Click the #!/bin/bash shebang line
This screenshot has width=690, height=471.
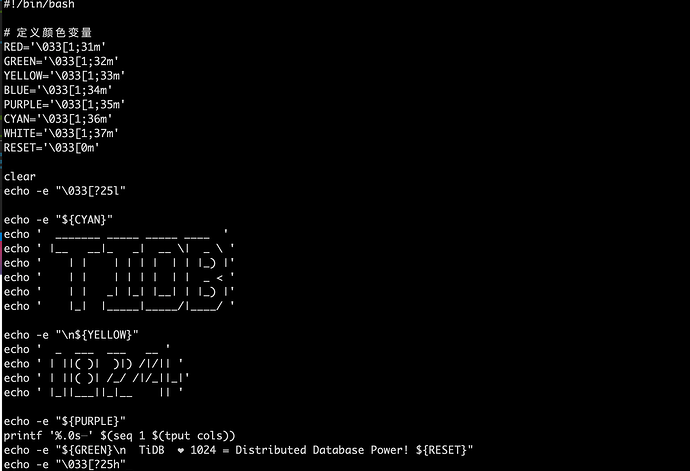pos(39,4)
